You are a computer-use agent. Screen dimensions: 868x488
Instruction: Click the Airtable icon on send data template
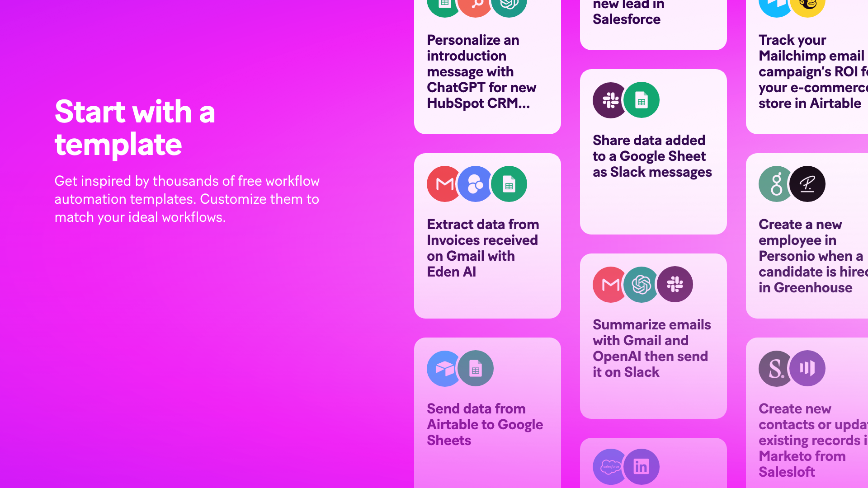pos(443,368)
